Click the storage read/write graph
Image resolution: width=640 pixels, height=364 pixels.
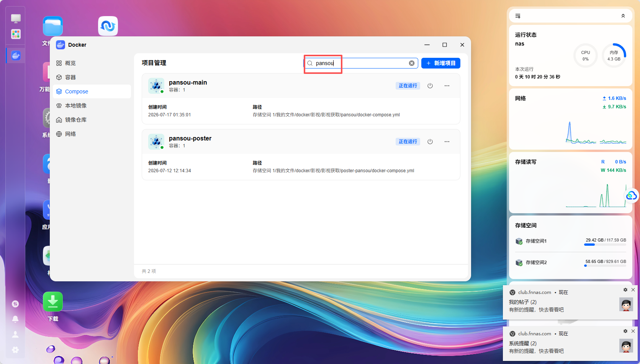pyautogui.click(x=596, y=195)
